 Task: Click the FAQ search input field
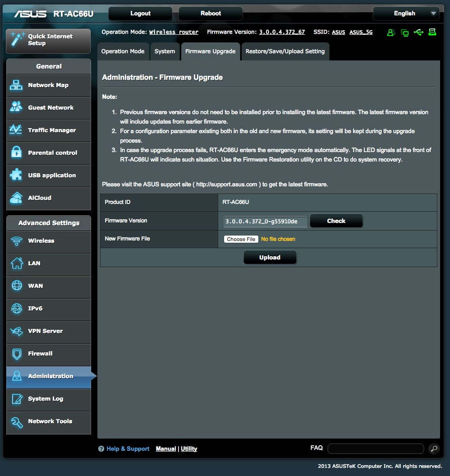point(376,448)
